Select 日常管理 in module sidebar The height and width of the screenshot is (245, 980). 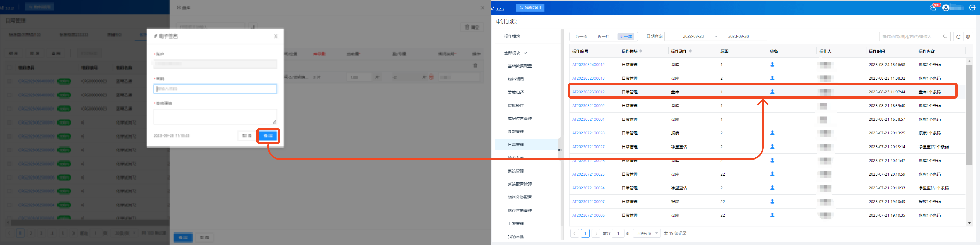(526, 145)
